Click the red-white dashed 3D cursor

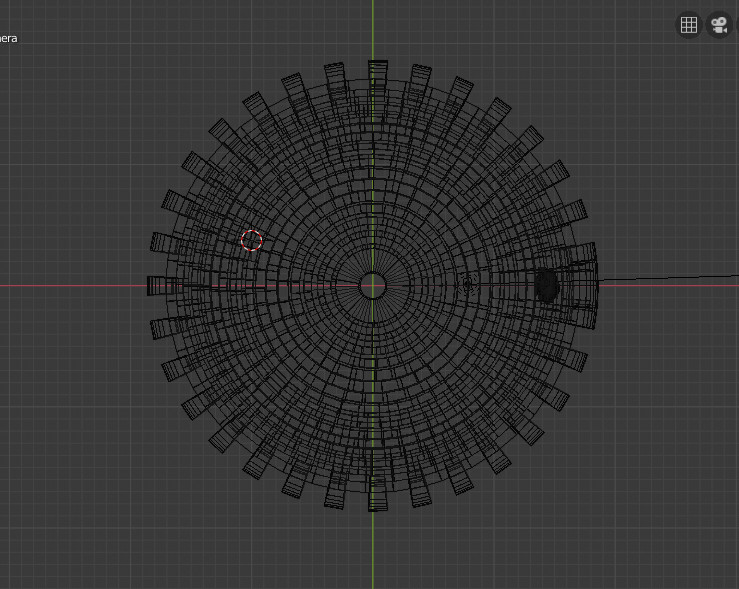[x=252, y=240]
